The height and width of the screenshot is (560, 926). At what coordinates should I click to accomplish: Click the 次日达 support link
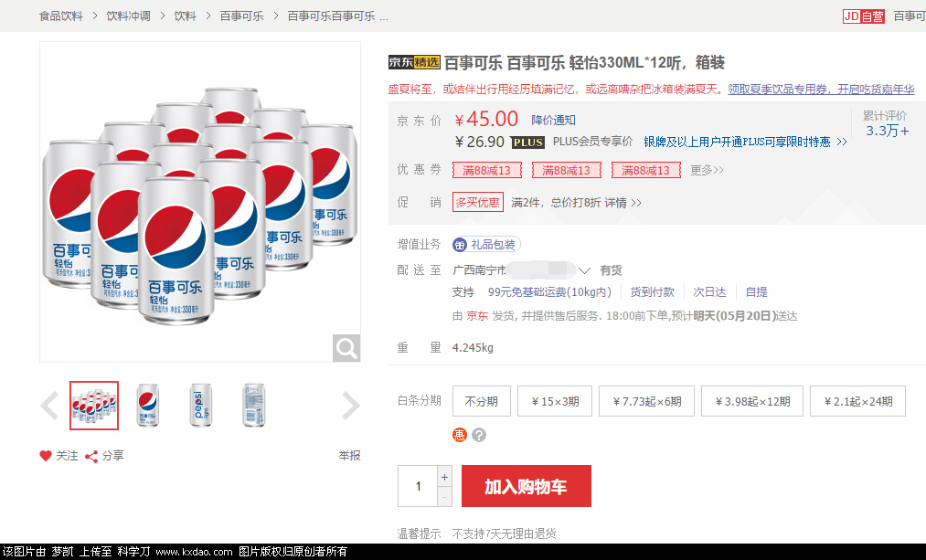point(709,292)
